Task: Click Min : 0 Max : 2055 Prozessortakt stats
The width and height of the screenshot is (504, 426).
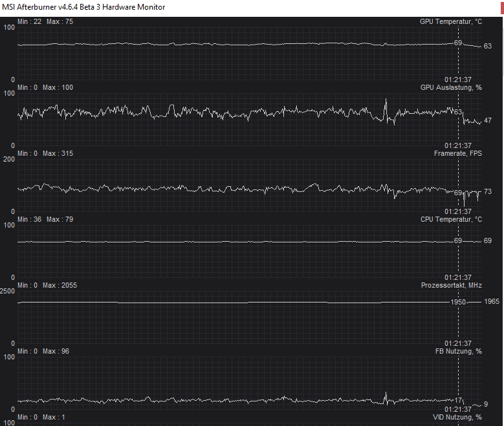Action: click(x=47, y=285)
